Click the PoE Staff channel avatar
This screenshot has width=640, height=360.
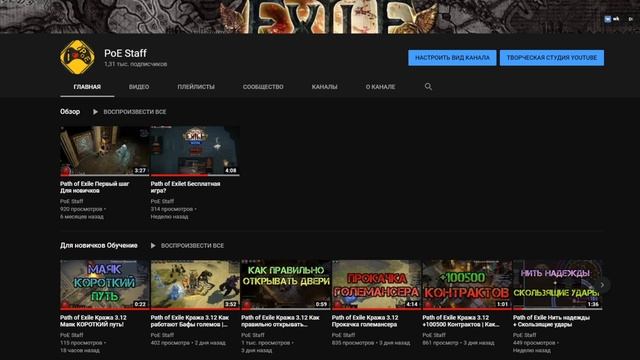pyautogui.click(x=77, y=57)
